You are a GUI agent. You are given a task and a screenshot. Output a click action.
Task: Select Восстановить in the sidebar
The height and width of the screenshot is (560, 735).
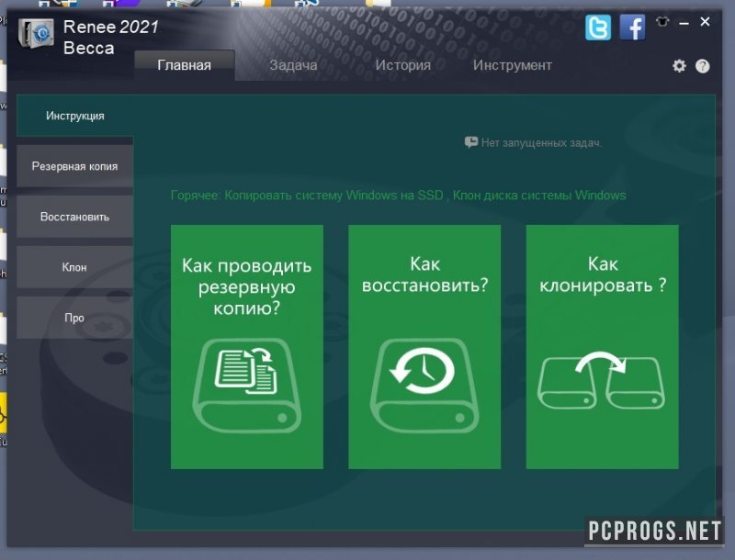[x=75, y=217]
